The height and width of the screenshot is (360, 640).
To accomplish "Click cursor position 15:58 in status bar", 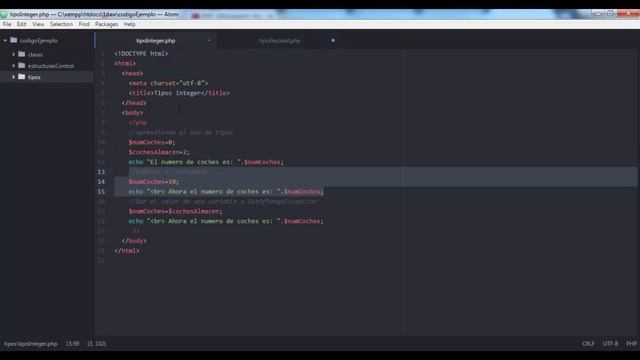I will [72, 344].
